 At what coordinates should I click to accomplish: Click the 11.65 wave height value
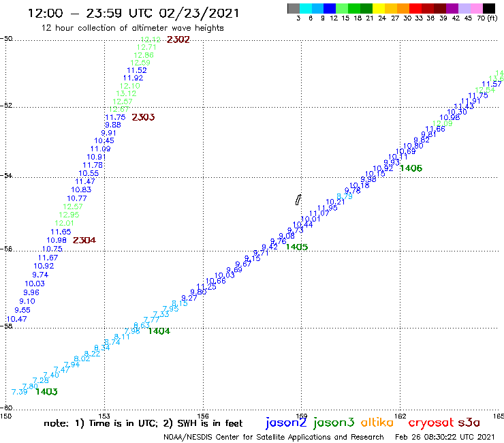click(61, 232)
